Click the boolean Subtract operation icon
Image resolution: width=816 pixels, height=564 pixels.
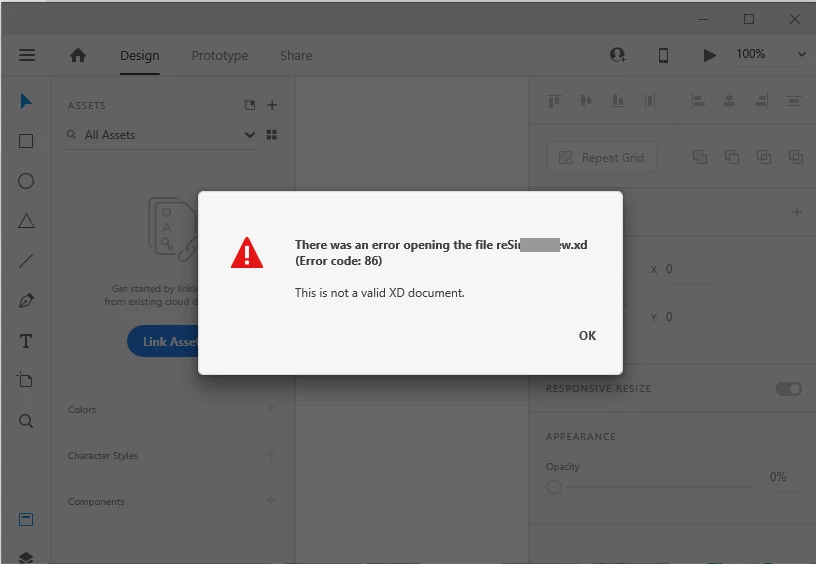point(732,157)
